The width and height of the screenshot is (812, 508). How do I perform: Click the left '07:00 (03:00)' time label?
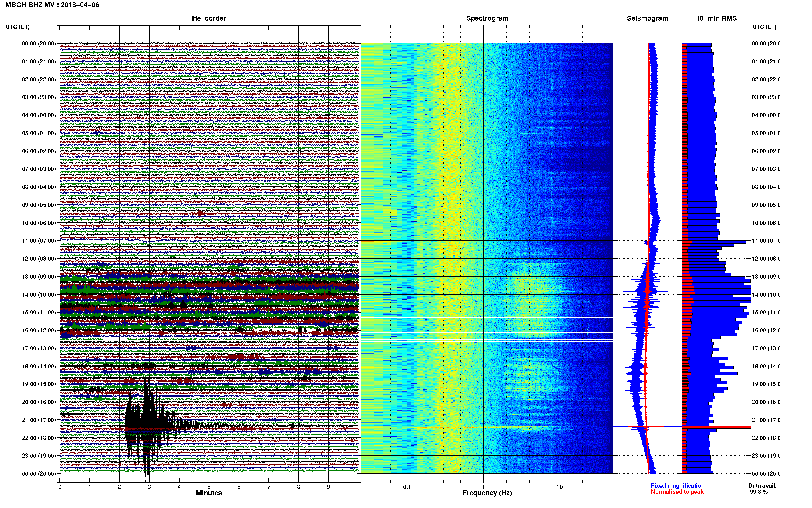(x=39, y=169)
